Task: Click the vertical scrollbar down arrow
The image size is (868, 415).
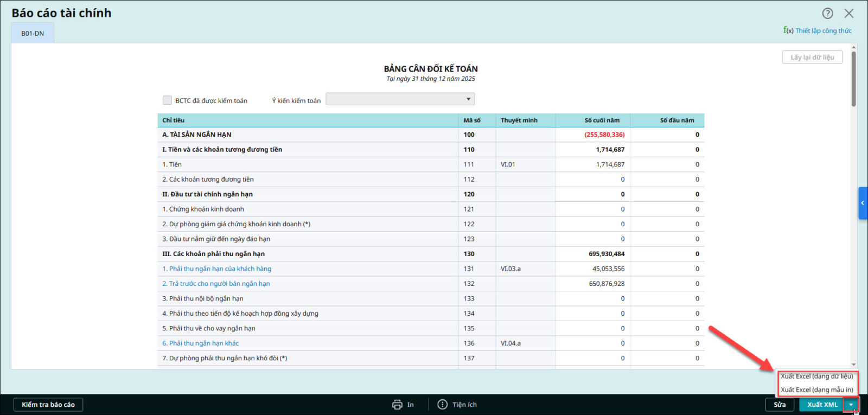Action: pyautogui.click(x=853, y=365)
